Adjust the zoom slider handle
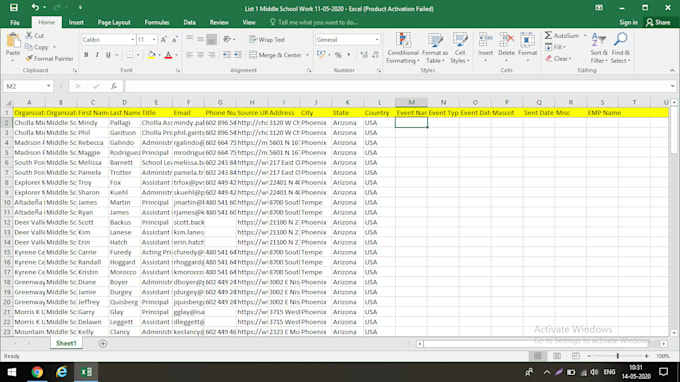Image resolution: width=680 pixels, height=382 pixels. pyautogui.click(x=618, y=356)
